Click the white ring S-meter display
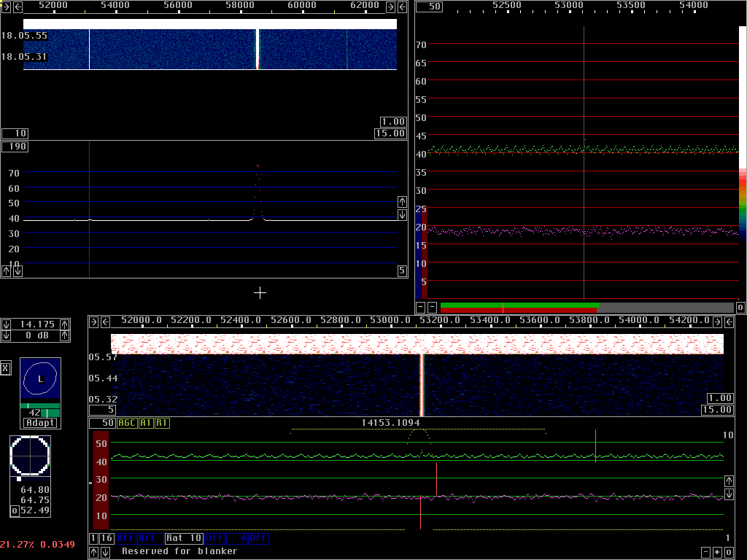 click(x=30, y=456)
